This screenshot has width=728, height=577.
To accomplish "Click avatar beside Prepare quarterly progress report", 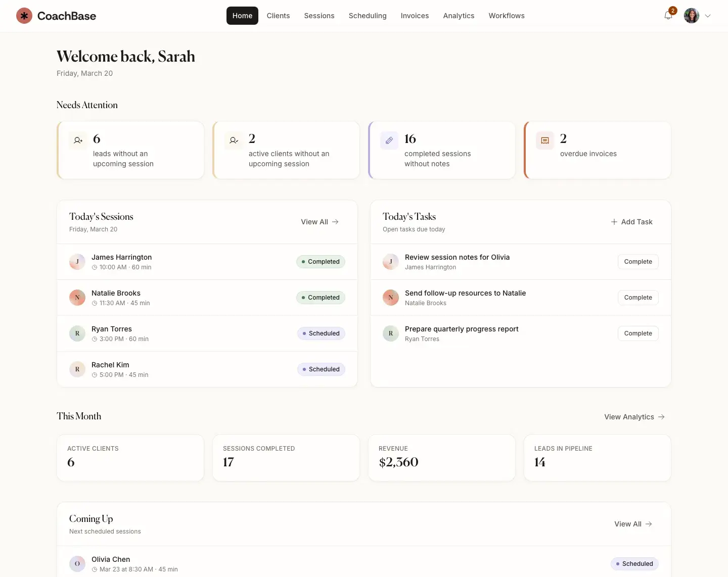I will point(391,333).
